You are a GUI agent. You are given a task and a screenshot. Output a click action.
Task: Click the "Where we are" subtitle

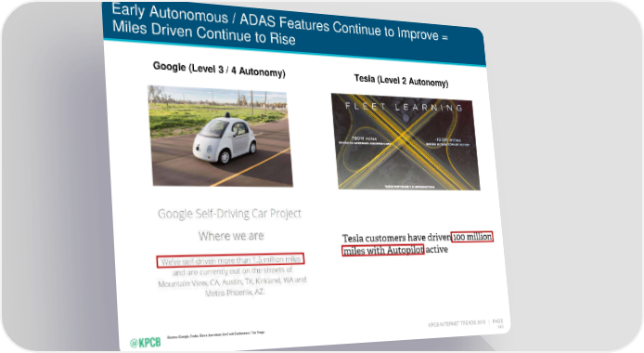coord(231,236)
